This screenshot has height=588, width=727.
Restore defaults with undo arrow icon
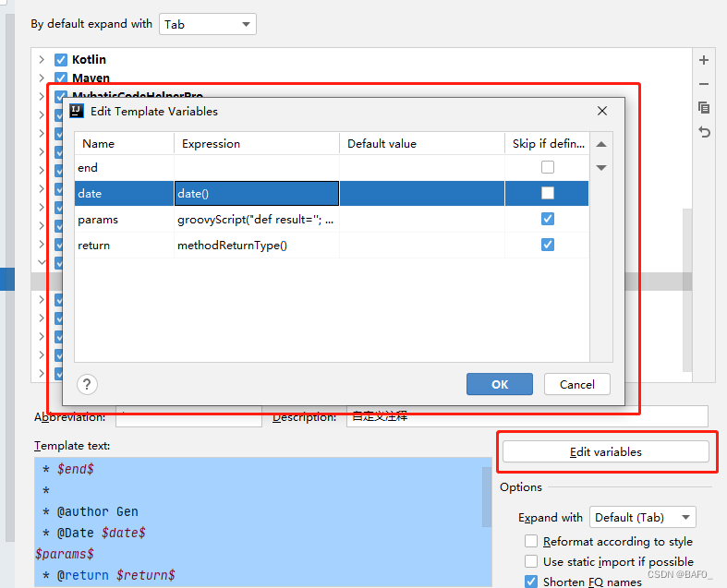[704, 133]
